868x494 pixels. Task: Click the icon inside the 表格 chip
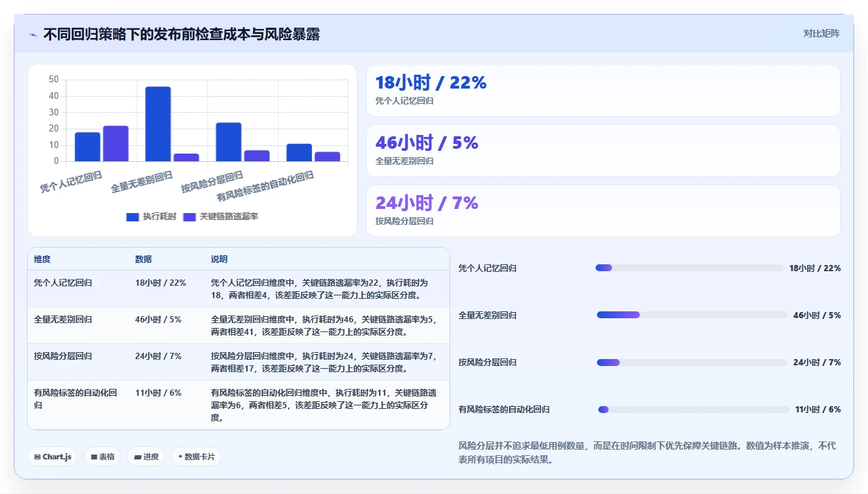[x=94, y=457]
